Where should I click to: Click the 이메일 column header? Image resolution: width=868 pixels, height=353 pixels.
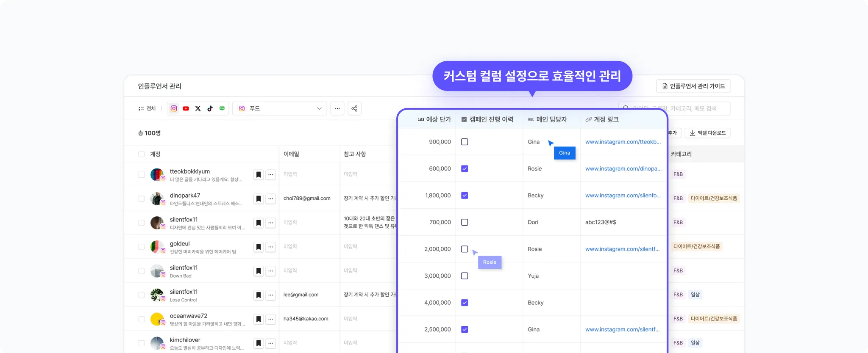[292, 154]
